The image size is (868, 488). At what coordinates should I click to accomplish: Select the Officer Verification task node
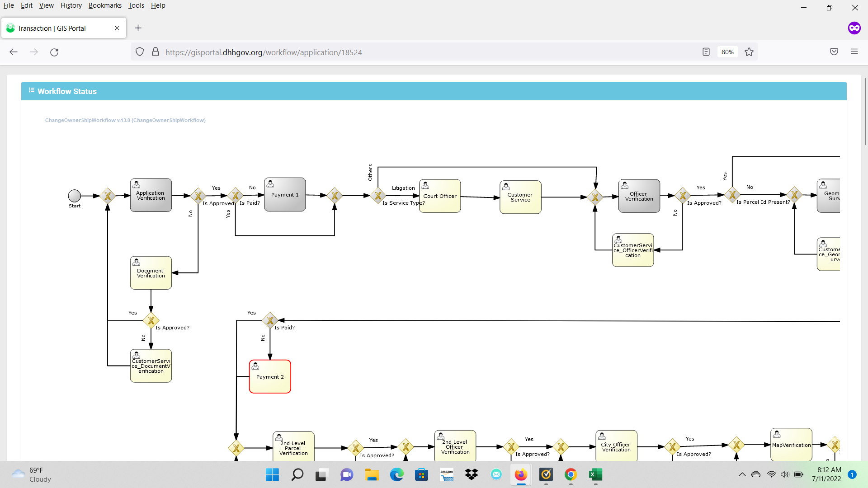tap(639, 196)
